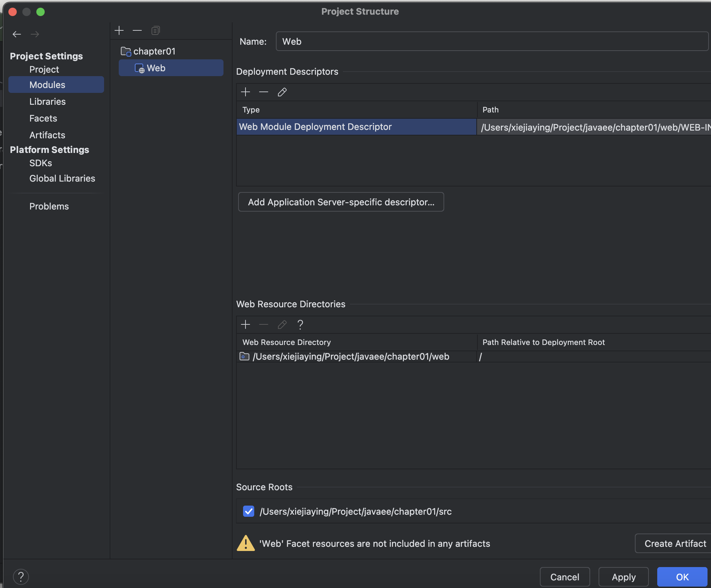The height and width of the screenshot is (588, 711).
Task: Navigate back with the left arrow
Action: tap(17, 34)
